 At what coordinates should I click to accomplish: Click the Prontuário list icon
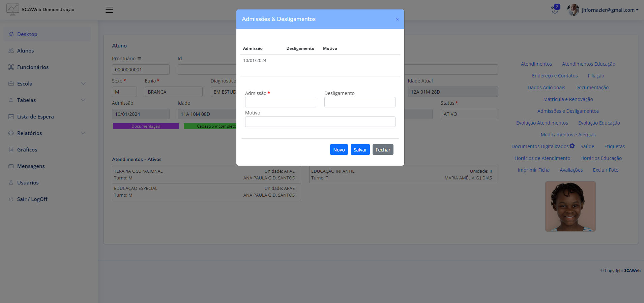139,59
